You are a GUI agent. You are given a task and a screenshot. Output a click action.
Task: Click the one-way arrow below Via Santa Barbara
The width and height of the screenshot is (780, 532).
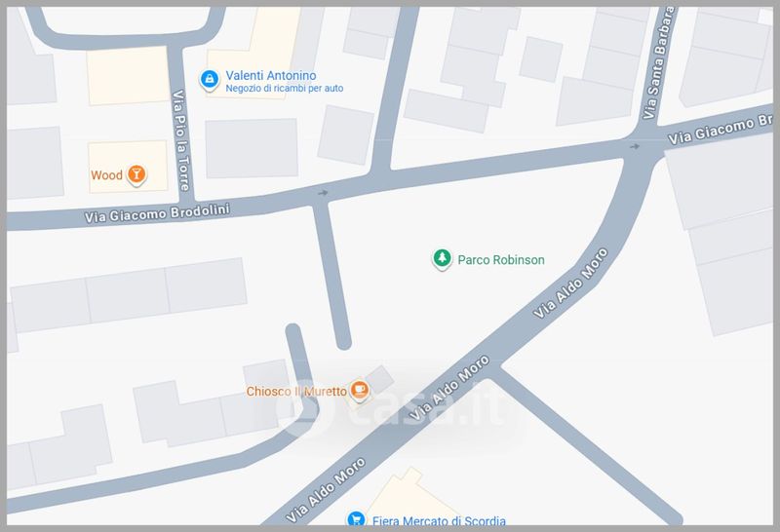(x=636, y=147)
